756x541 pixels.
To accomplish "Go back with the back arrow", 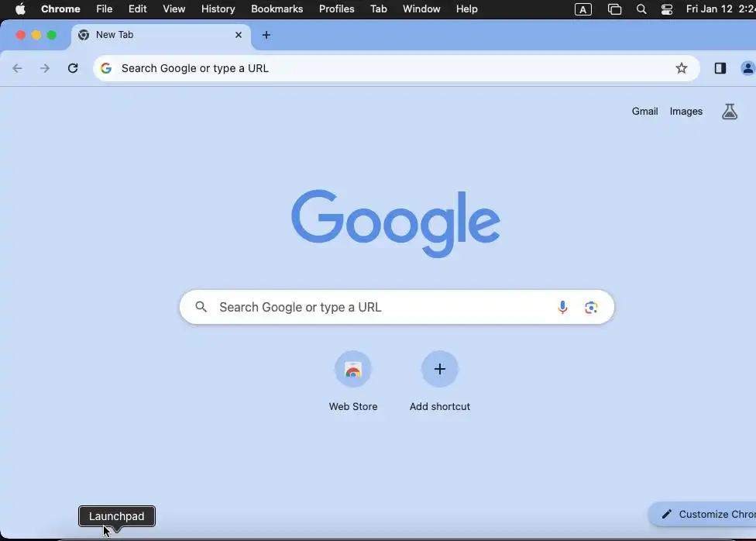I will pos(17,68).
